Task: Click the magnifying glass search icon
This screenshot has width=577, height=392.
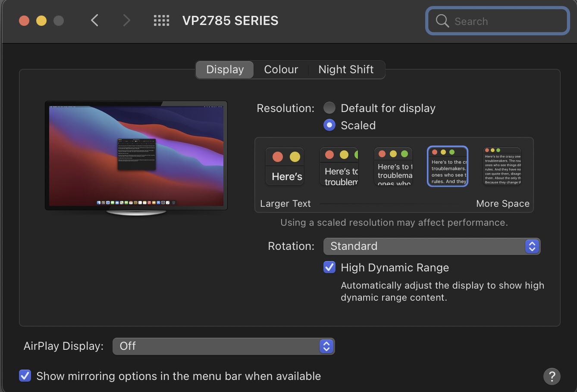Action: coord(442,21)
